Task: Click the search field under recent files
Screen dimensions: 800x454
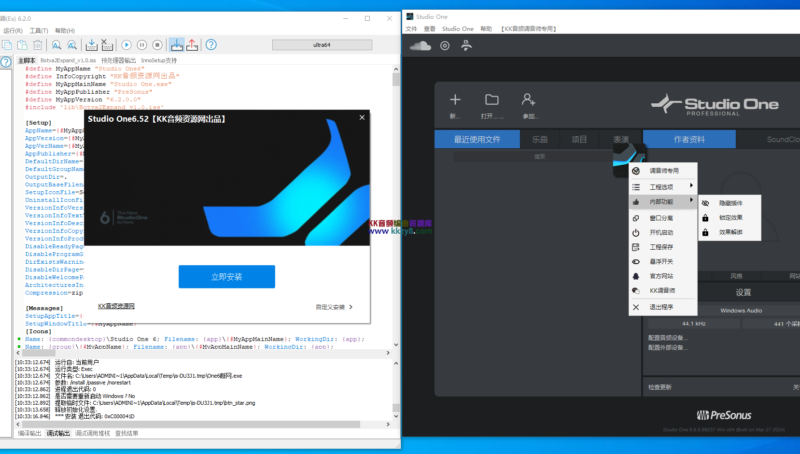Action: (x=533, y=157)
